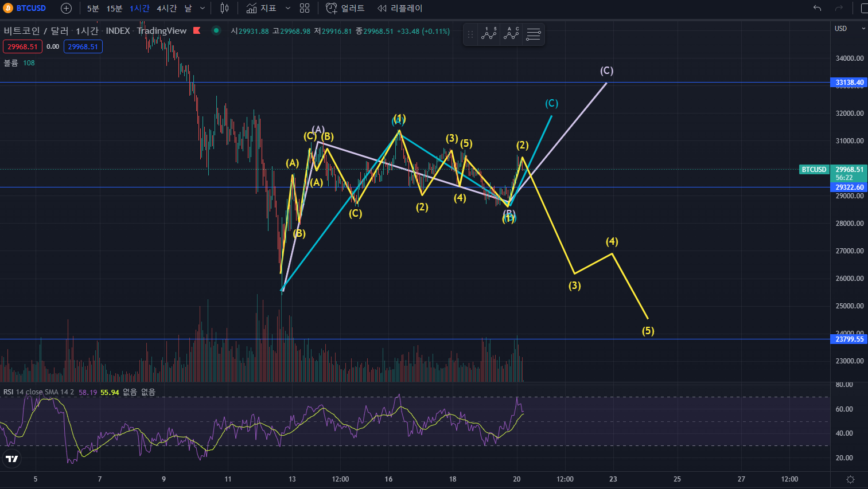Click the undo arrow icon
Image resolution: width=868 pixels, height=489 pixels.
coord(817,8)
